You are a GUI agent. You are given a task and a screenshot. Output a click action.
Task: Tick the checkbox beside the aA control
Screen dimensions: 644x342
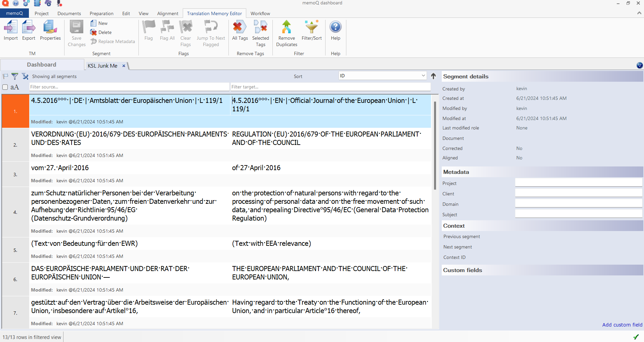[5, 87]
